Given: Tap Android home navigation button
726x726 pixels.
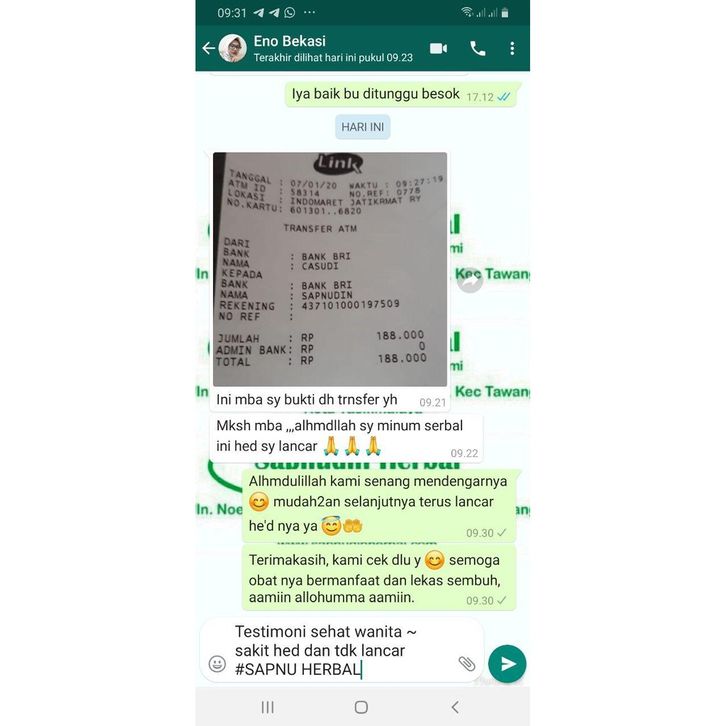Looking at the screenshot, I should click(x=361, y=707).
